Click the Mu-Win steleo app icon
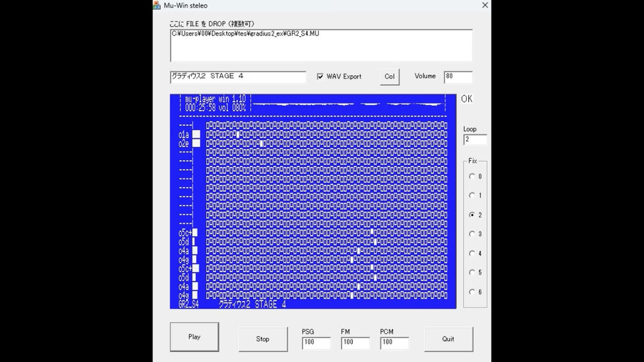This screenshot has width=644, height=362. point(157,5)
